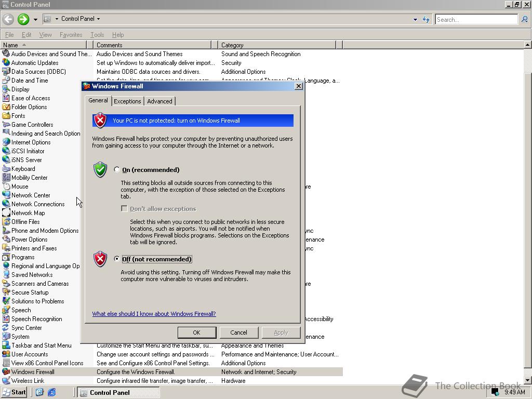Select the General tab
The width and height of the screenshot is (532, 399).
tap(98, 100)
